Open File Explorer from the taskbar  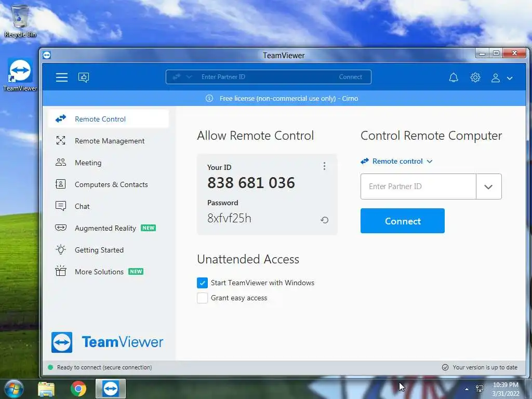[46, 389]
